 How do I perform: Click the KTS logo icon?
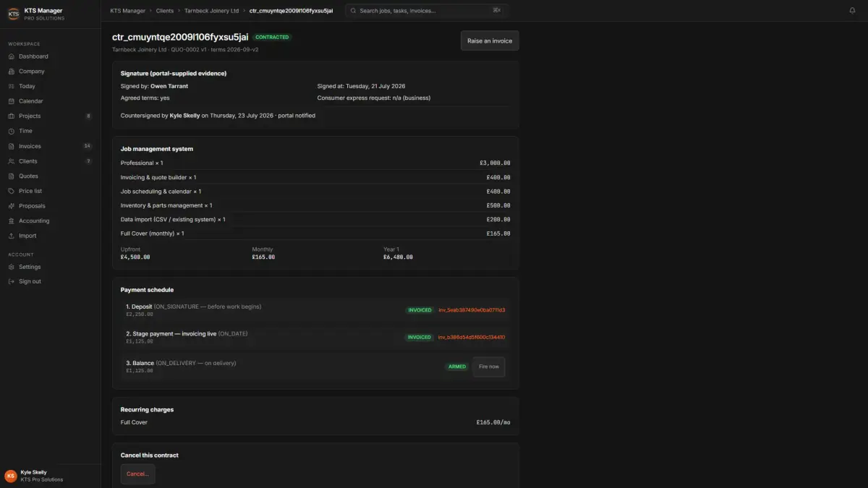click(x=13, y=14)
